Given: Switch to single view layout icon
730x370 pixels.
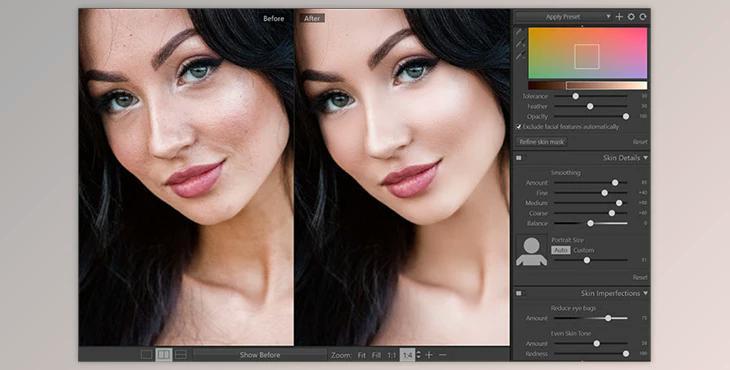Looking at the screenshot, I should point(147,355).
